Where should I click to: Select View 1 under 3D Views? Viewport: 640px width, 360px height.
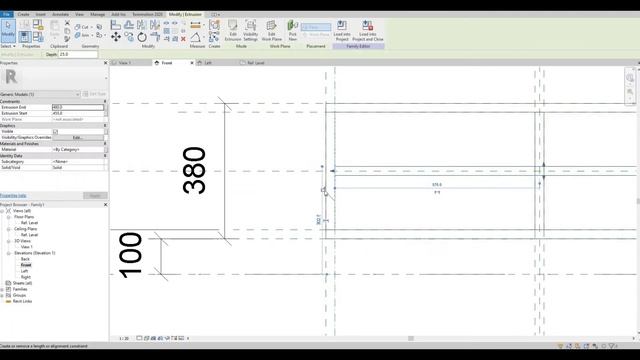[26, 247]
